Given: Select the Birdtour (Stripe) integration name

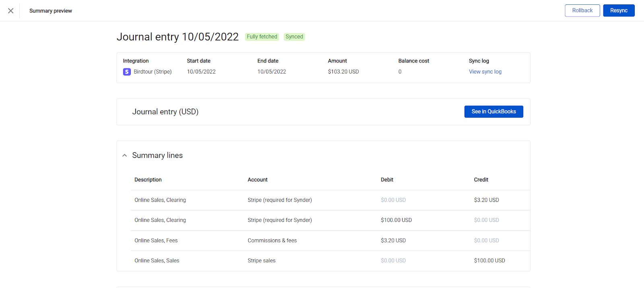Looking at the screenshot, I should point(153,72).
